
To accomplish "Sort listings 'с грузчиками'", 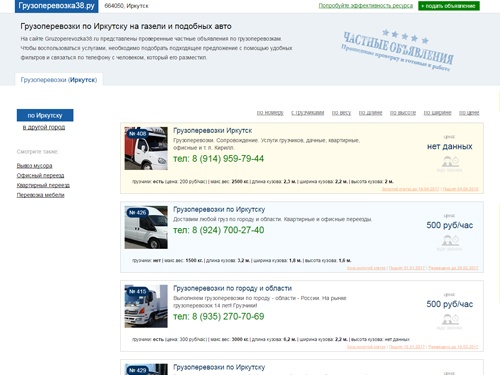I will point(308,113).
